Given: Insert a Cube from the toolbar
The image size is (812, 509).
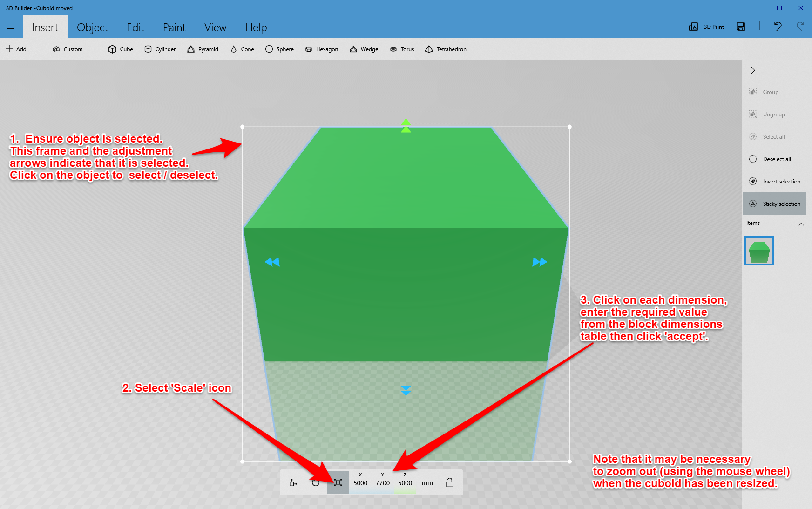Looking at the screenshot, I should click(x=120, y=49).
